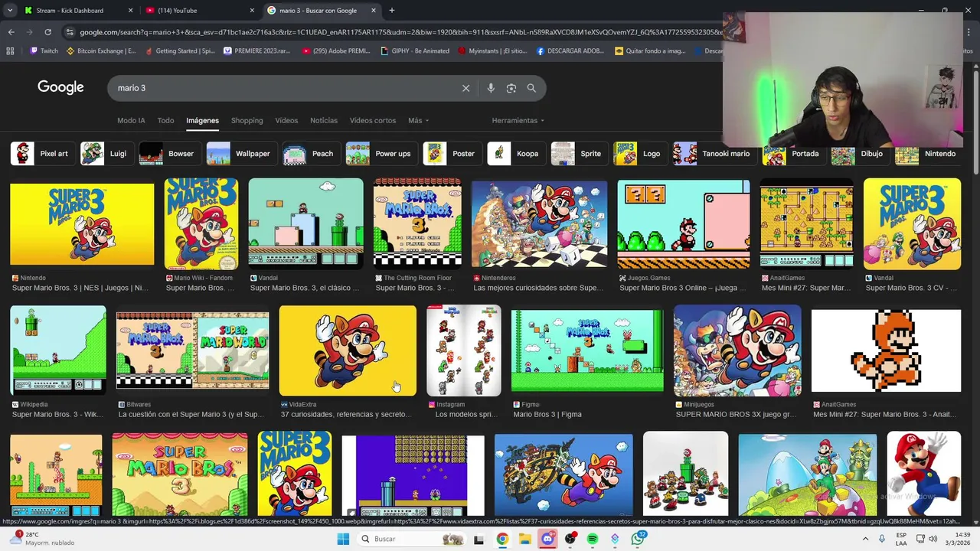Open the VidaExtra 37 curiosidades Mario image

point(348,350)
